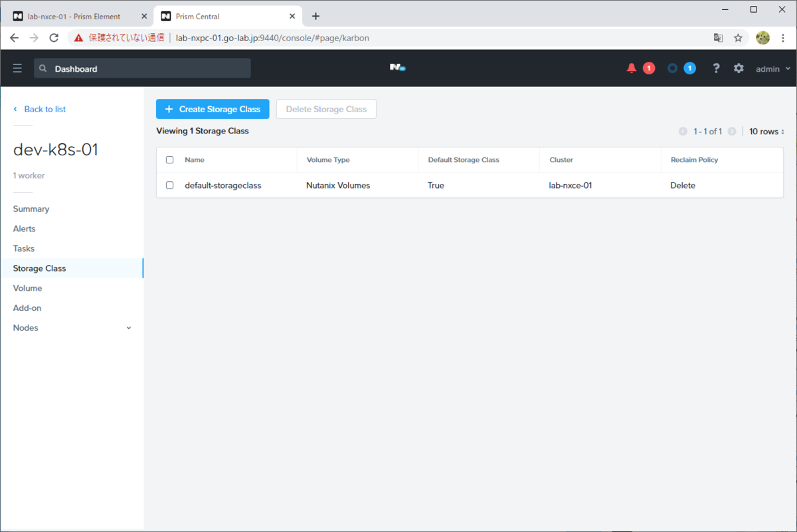Click the Nutanix logo in header

397,68
